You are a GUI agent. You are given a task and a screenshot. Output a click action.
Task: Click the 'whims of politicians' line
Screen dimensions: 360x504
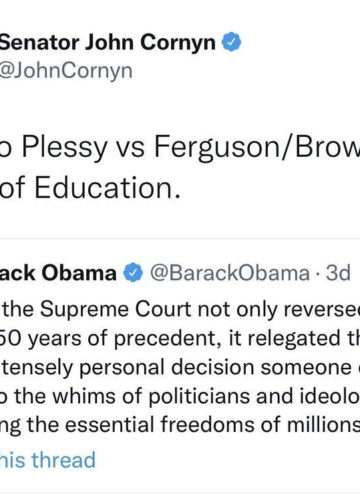pyautogui.click(x=180, y=396)
